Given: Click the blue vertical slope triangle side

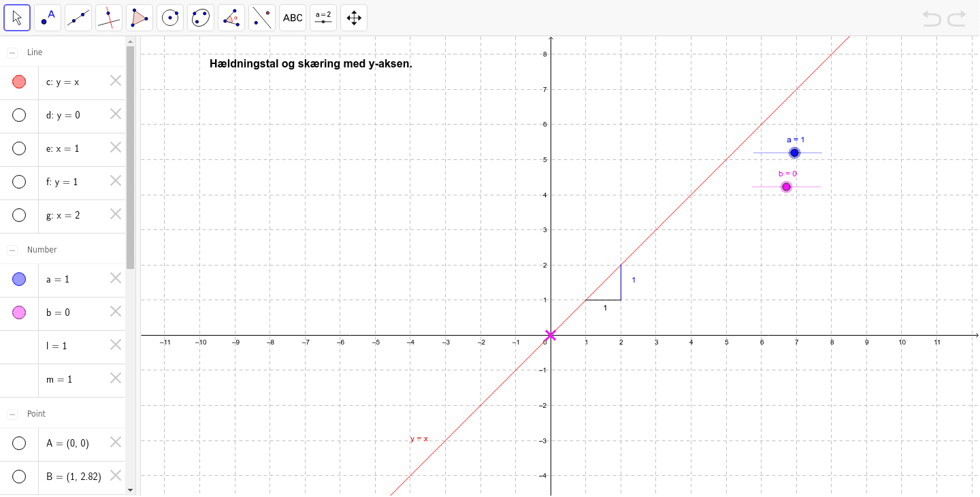Looking at the screenshot, I should [x=621, y=282].
